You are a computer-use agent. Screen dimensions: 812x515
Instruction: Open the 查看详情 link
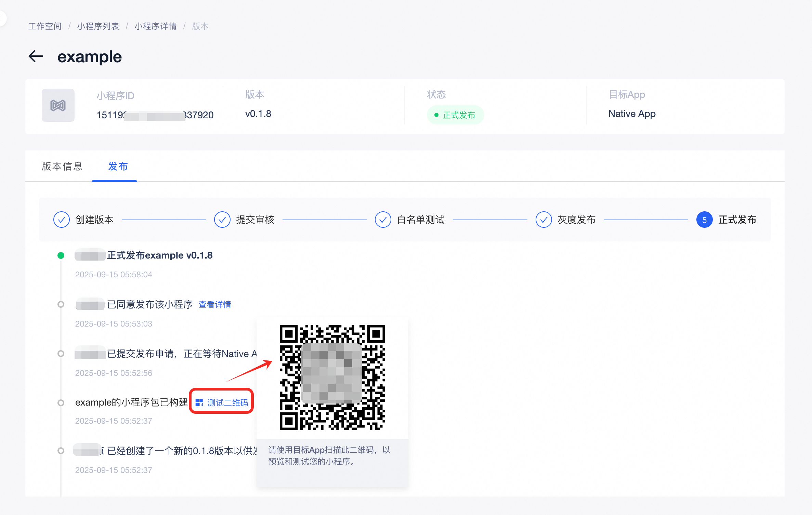pyautogui.click(x=215, y=305)
